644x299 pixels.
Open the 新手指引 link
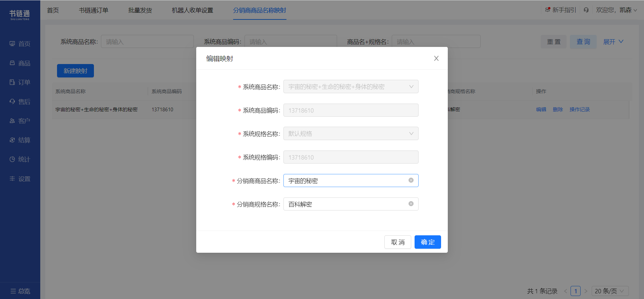564,10
